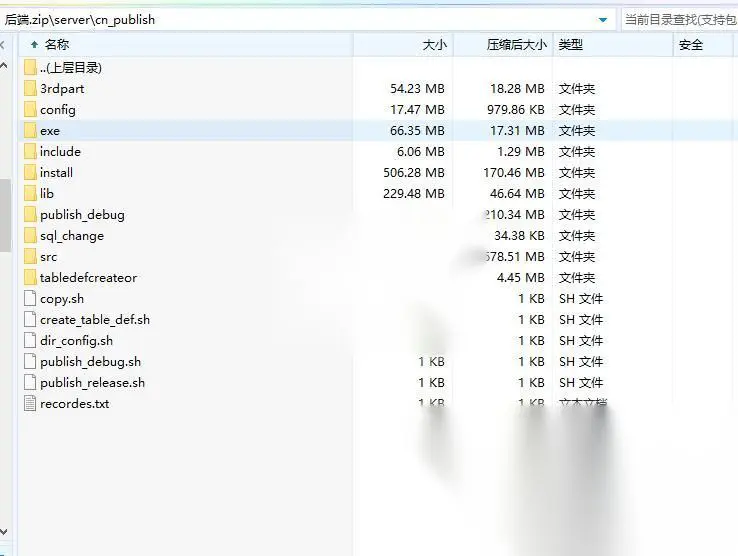The height and width of the screenshot is (556, 738).
Task: Select the publish_debug folder icon
Action: (x=30, y=215)
